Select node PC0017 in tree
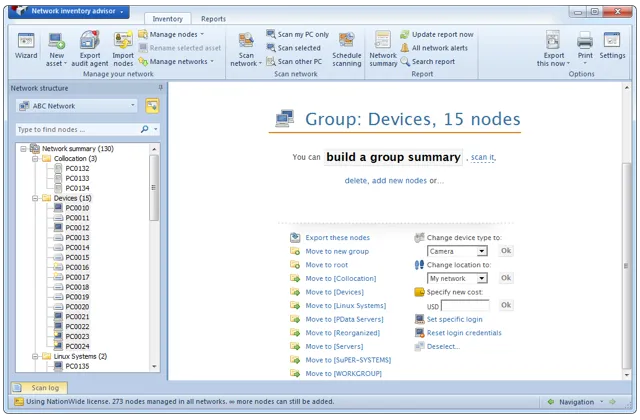 pos(77,277)
